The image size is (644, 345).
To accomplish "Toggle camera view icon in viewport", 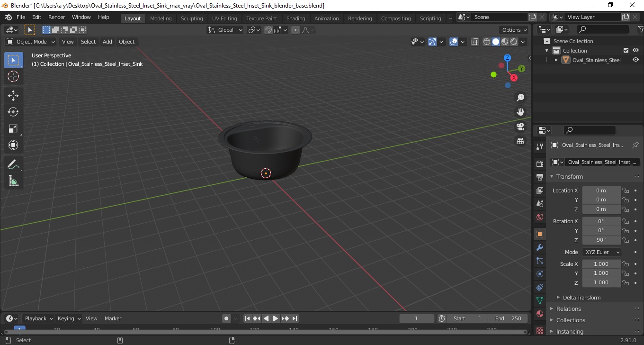I will 520,127.
